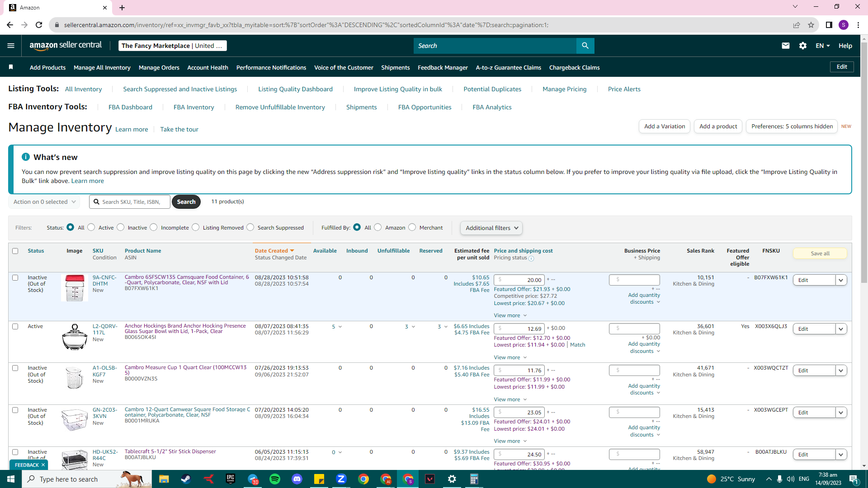The height and width of the screenshot is (488, 868).
Task: Open Manage All Inventory menu item
Action: point(102,67)
